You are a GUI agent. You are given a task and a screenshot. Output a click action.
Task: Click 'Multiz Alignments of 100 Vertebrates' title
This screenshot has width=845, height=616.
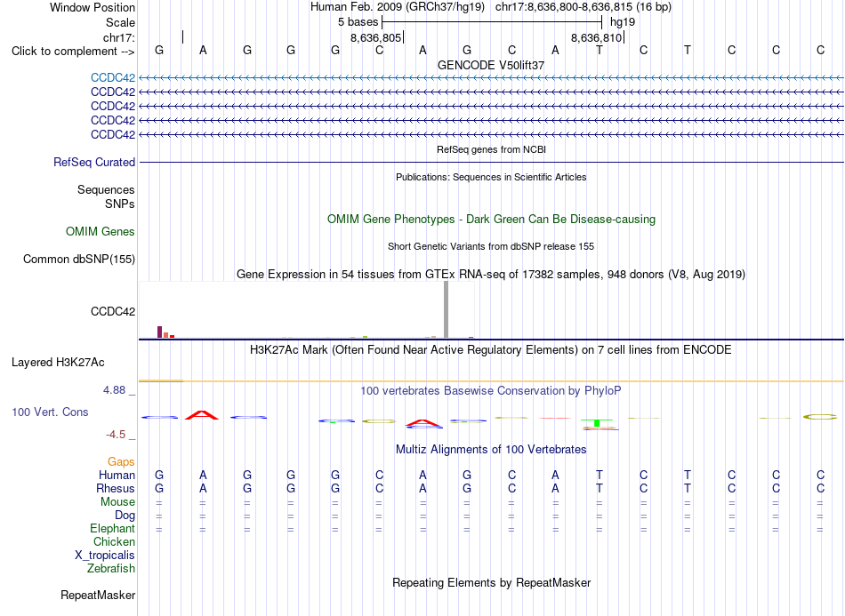(491, 449)
